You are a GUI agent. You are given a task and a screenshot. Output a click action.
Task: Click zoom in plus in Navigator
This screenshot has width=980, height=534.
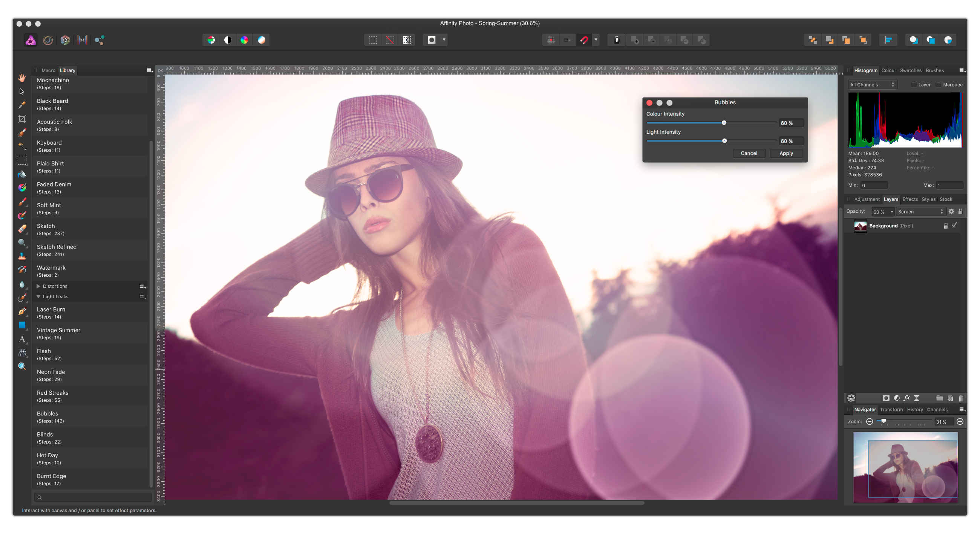[960, 421]
